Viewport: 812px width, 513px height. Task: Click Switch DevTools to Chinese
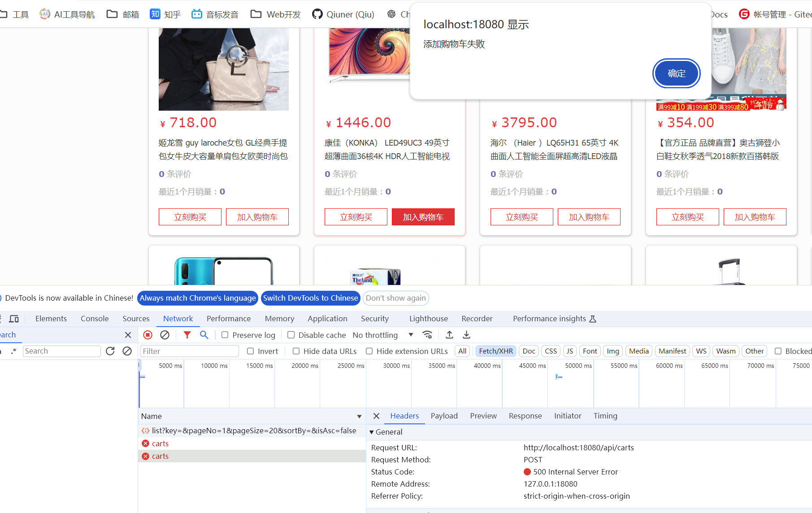[x=310, y=298]
